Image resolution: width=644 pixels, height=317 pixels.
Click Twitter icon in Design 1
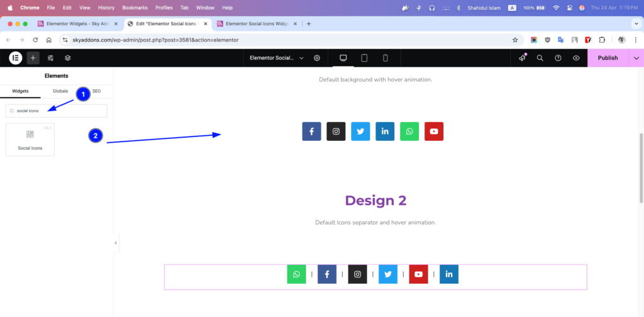click(x=360, y=131)
